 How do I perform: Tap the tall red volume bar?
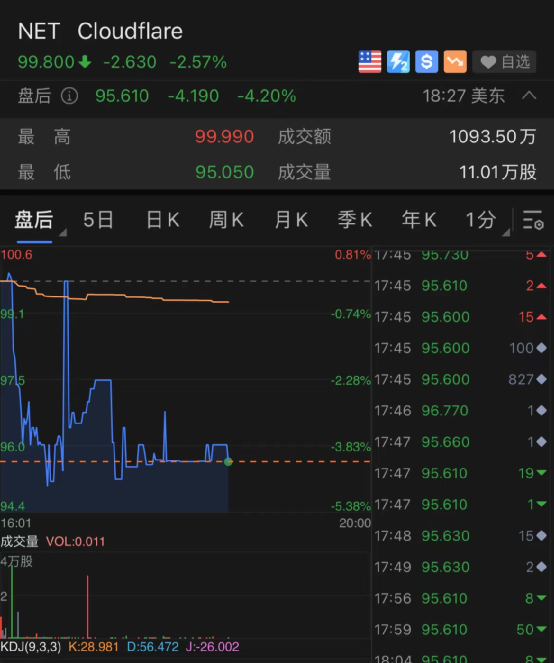pos(88,606)
